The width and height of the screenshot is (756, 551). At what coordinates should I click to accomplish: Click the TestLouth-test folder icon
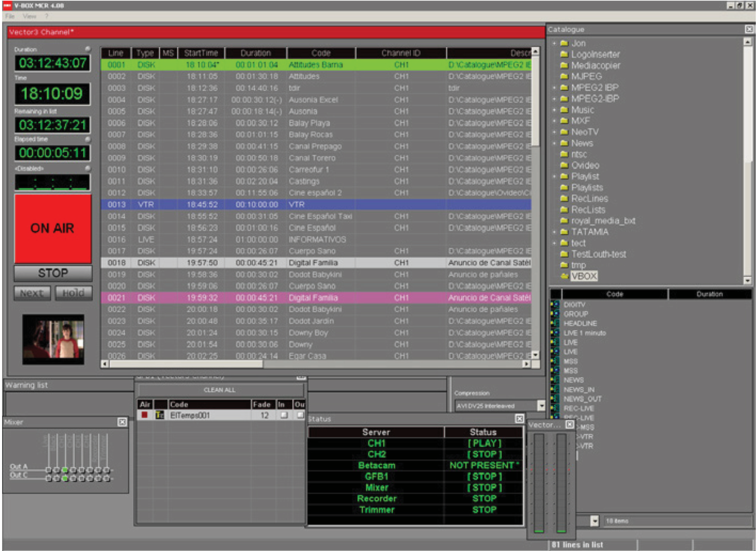[x=563, y=254]
